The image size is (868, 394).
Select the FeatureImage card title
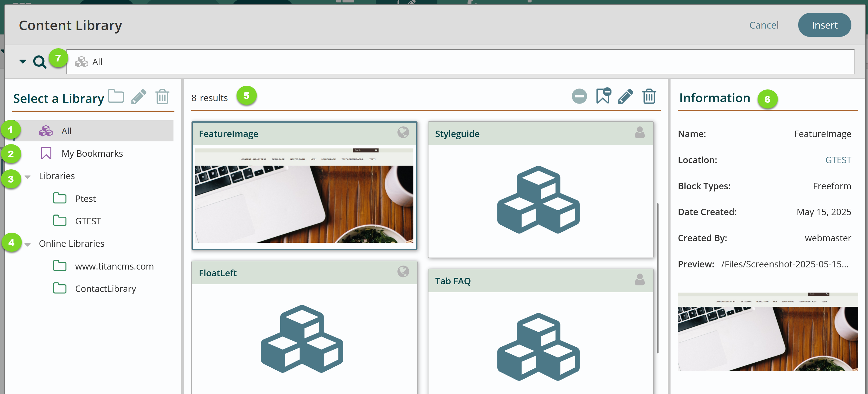click(x=229, y=134)
